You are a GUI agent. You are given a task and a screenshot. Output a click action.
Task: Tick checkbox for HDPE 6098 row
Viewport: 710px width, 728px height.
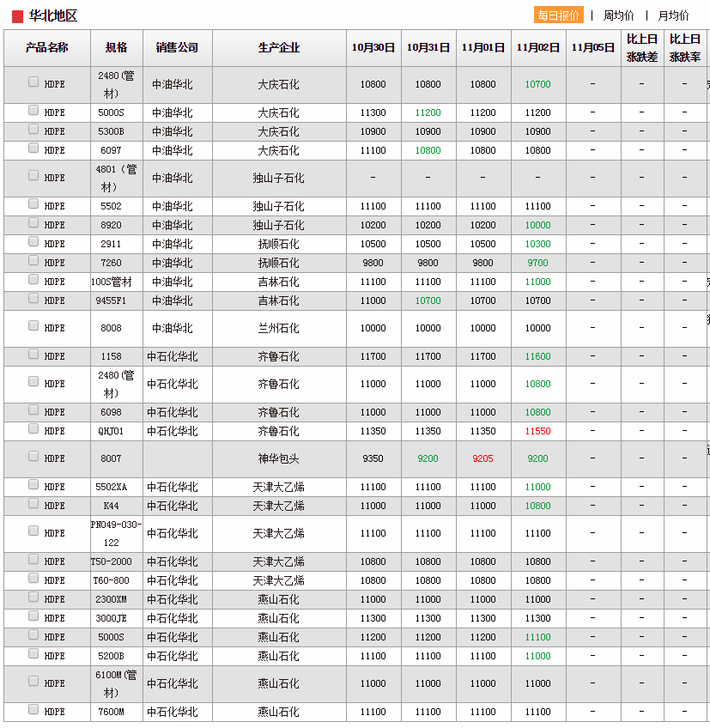pyautogui.click(x=33, y=410)
